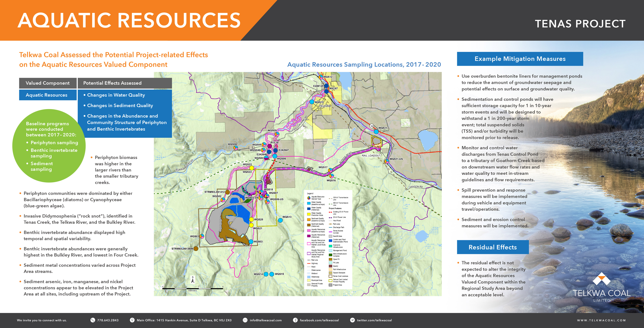Select the cyan WQS11 marker near Highway 16
This screenshot has width=644, height=328.
(x=376, y=131)
